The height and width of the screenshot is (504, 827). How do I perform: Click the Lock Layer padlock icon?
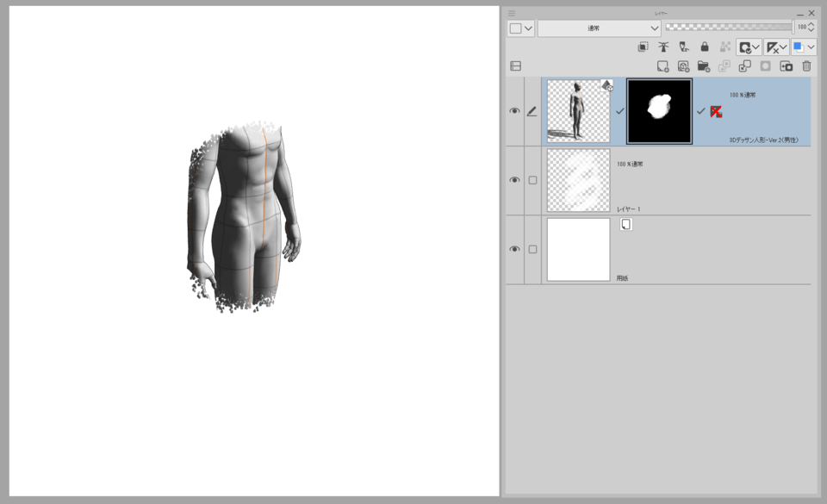point(705,47)
